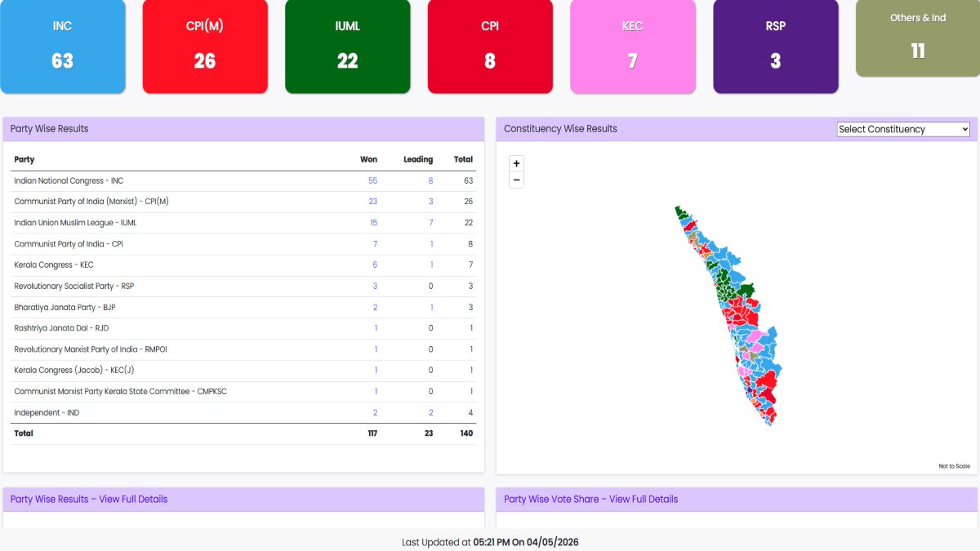Click the INC 63 seats card
The image size is (980, 551).
(x=63, y=47)
